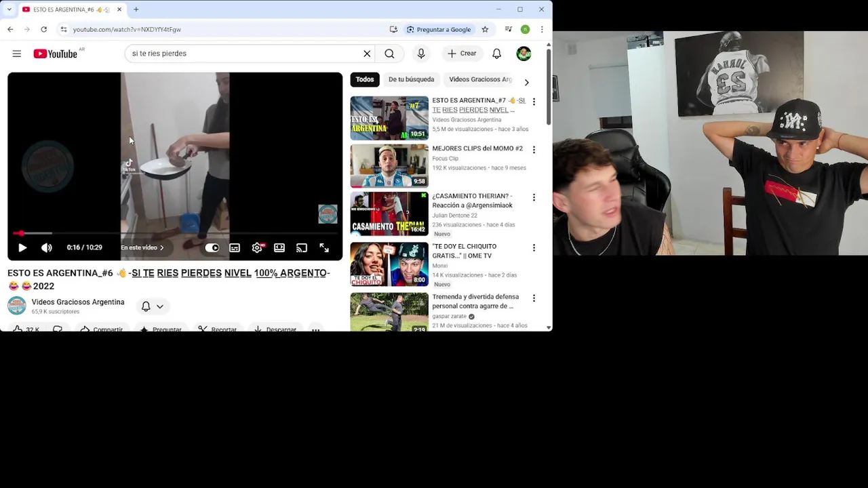
Task: Open options for MEJORES CLIPS del MOMO
Action: pyautogui.click(x=534, y=150)
